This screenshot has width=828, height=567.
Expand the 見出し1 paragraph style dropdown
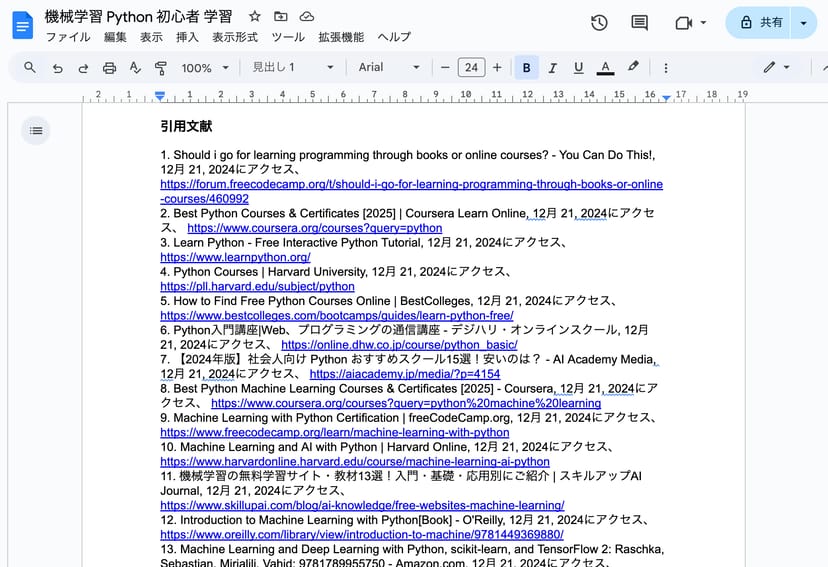point(291,68)
